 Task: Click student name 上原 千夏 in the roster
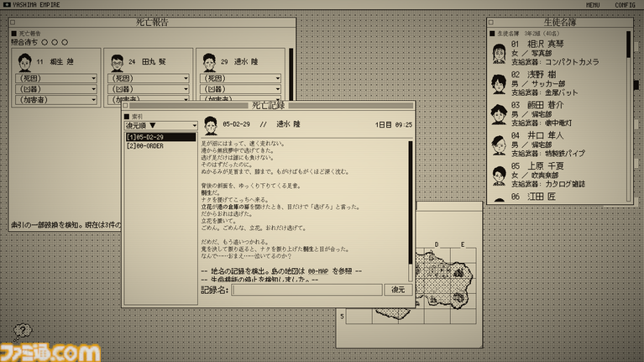(546, 166)
